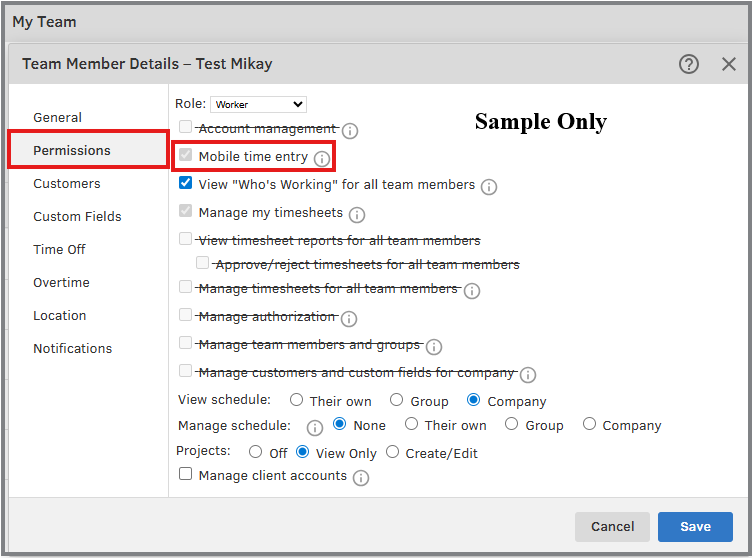Click info icon beside Mobile time entry
This screenshot has width=752, height=558.
click(321, 159)
